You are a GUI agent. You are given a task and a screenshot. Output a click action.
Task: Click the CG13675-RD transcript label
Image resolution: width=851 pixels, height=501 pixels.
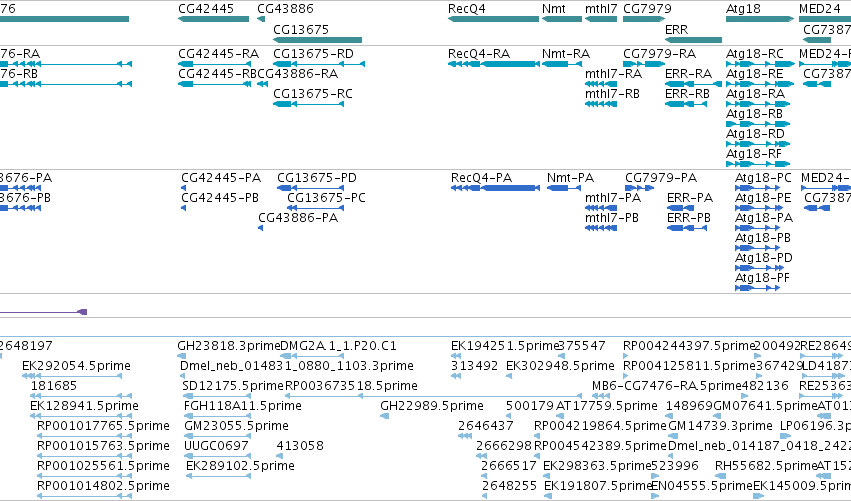coord(313,54)
